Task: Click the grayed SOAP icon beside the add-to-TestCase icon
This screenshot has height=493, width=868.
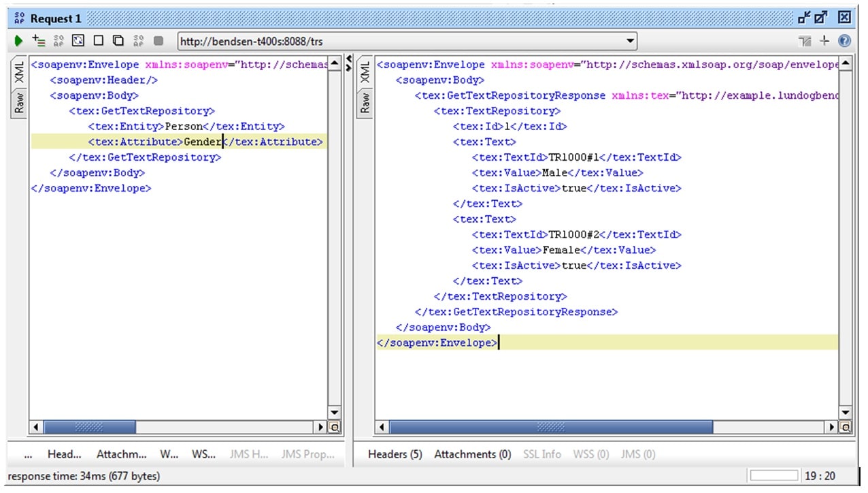Action: (x=59, y=41)
